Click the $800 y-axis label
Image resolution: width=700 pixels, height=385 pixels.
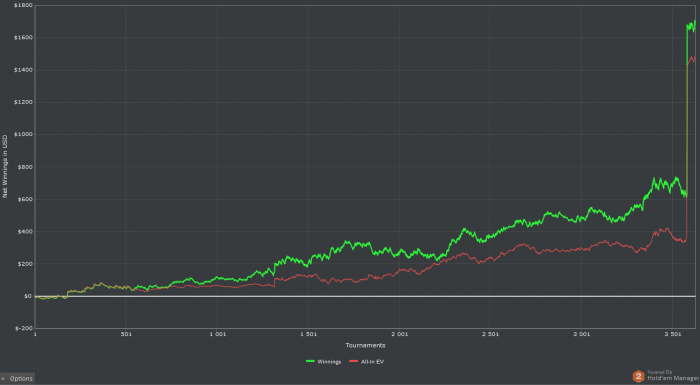[25, 167]
